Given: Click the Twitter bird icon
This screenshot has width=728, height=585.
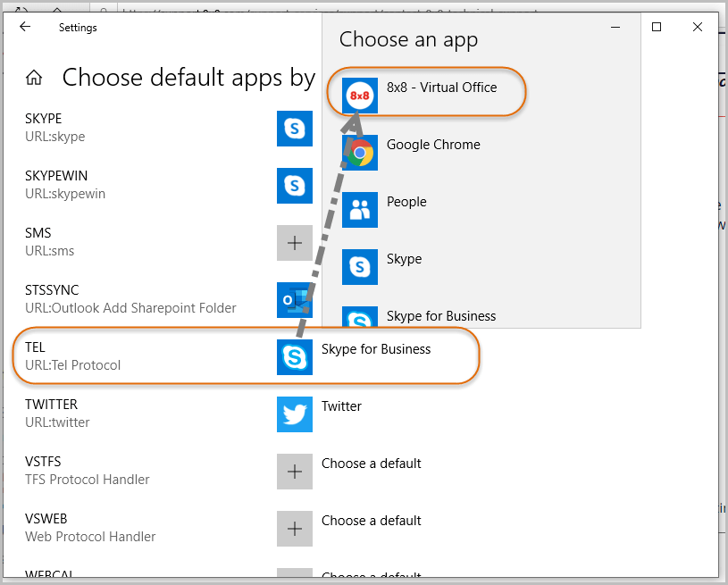Looking at the screenshot, I should (294, 414).
